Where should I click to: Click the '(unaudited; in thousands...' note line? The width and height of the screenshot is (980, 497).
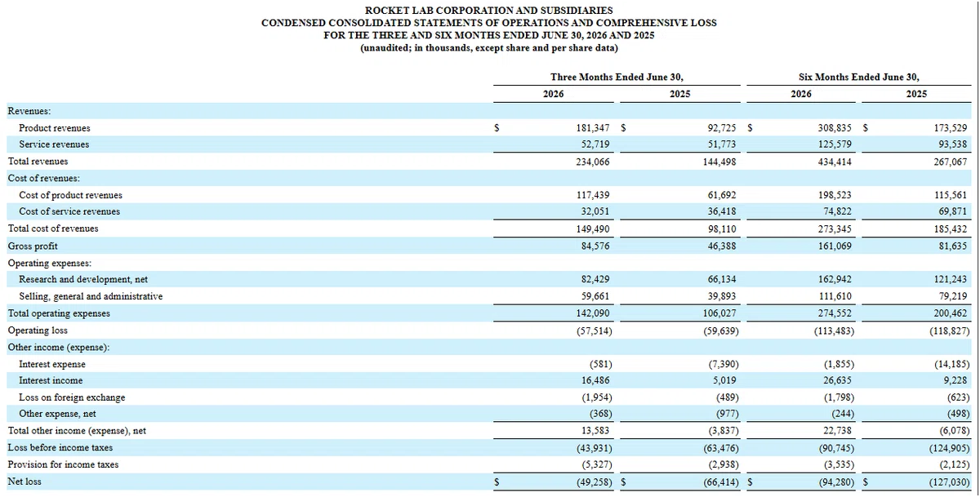click(488, 48)
